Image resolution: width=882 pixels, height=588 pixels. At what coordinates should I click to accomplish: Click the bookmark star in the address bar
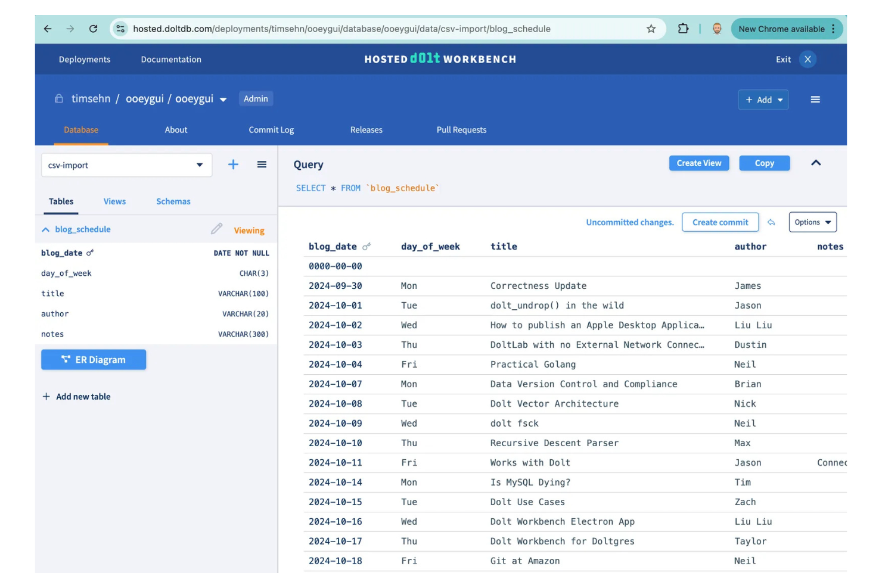(x=651, y=29)
